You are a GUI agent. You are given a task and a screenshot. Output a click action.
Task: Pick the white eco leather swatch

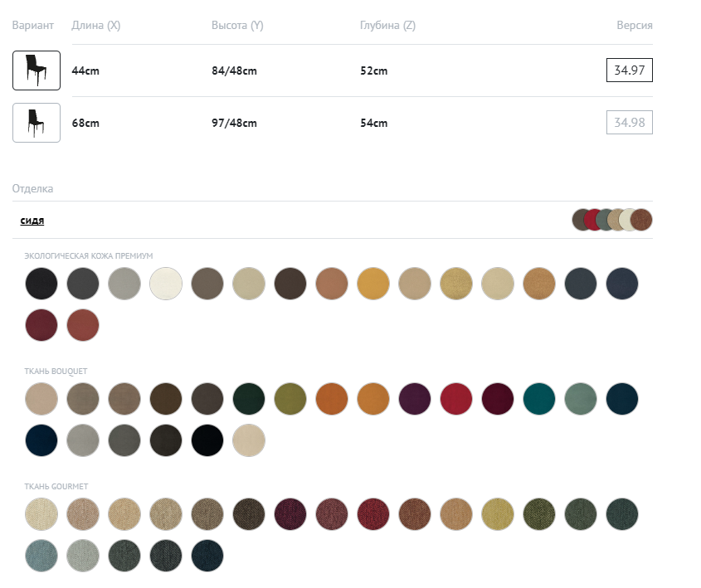[166, 284]
